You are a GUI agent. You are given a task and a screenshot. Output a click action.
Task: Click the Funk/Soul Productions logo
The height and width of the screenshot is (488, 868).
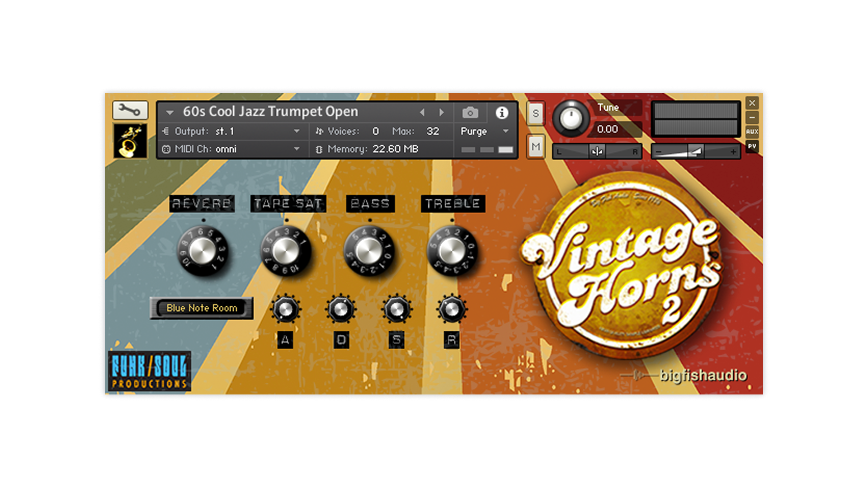(x=149, y=371)
